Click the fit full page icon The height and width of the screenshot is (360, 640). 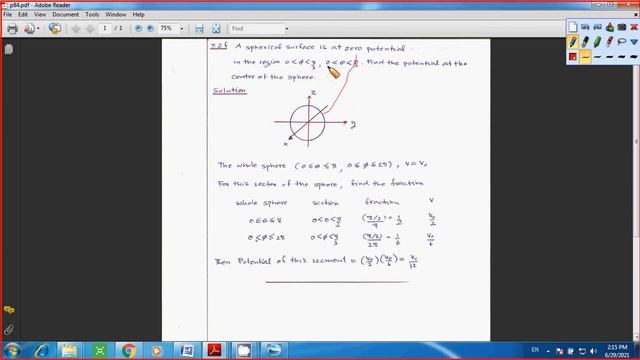pos(216,29)
